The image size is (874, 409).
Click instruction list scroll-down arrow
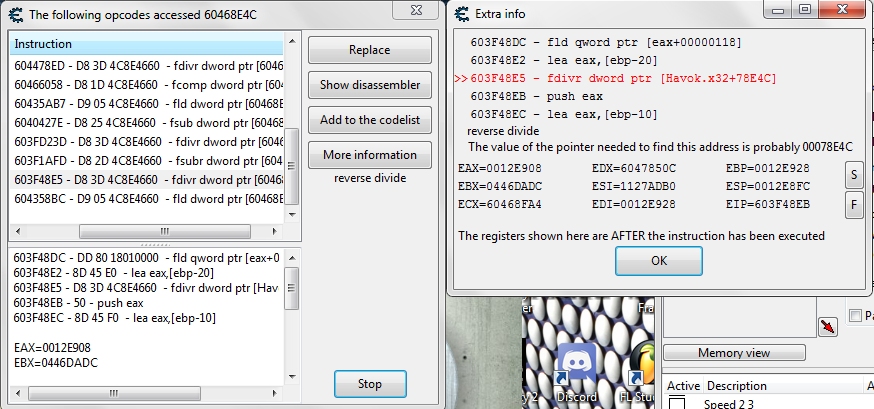click(x=292, y=215)
